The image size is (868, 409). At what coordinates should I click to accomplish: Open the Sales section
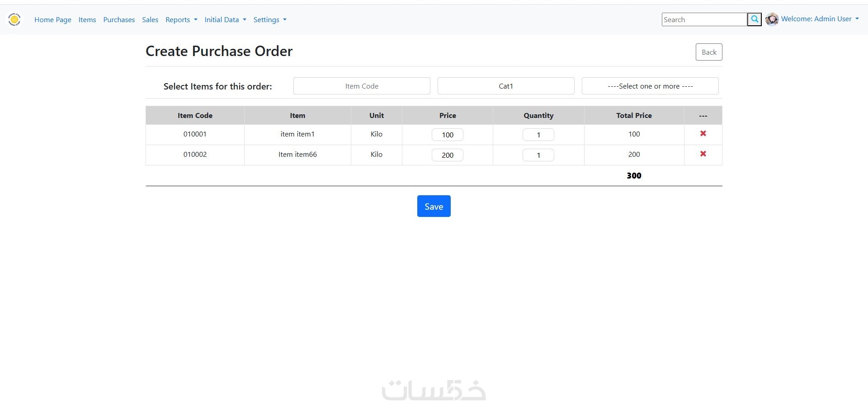150,19
